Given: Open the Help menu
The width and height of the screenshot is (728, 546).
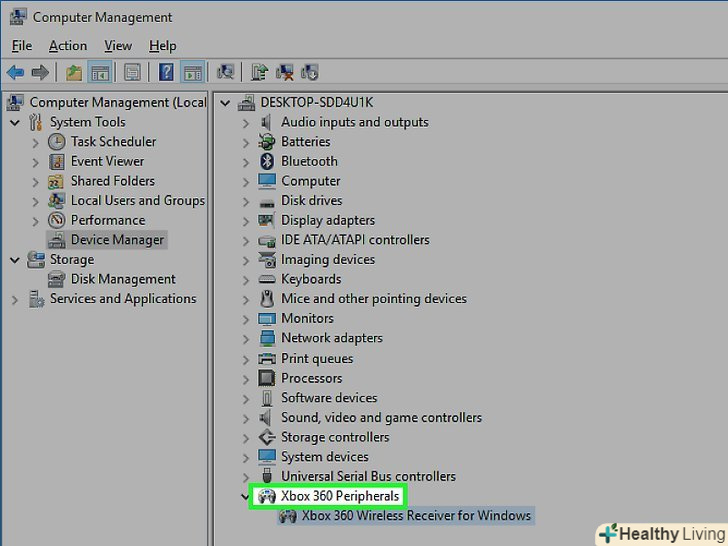Looking at the screenshot, I should tap(162, 46).
